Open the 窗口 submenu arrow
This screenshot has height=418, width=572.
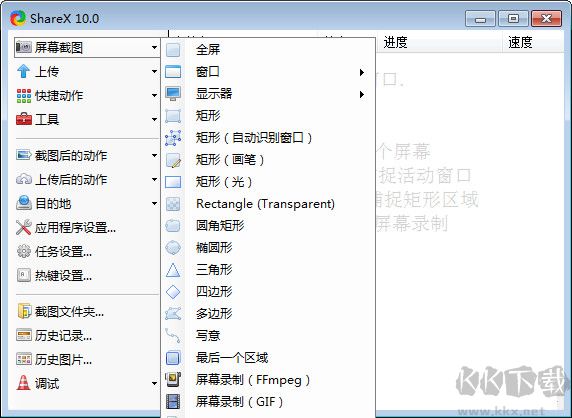362,72
